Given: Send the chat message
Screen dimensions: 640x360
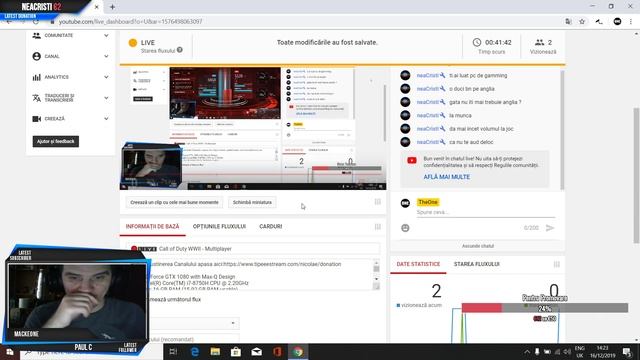Looking at the screenshot, I should coord(550,228).
